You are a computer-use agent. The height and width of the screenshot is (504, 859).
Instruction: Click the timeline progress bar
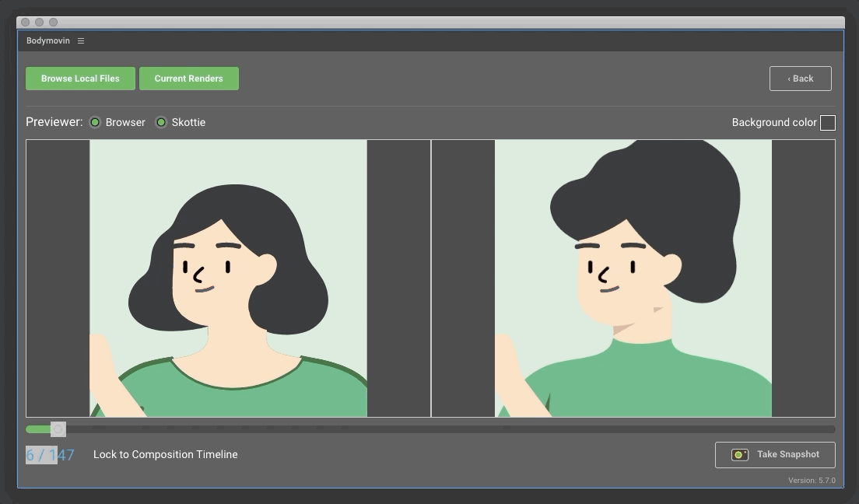[x=428, y=429]
